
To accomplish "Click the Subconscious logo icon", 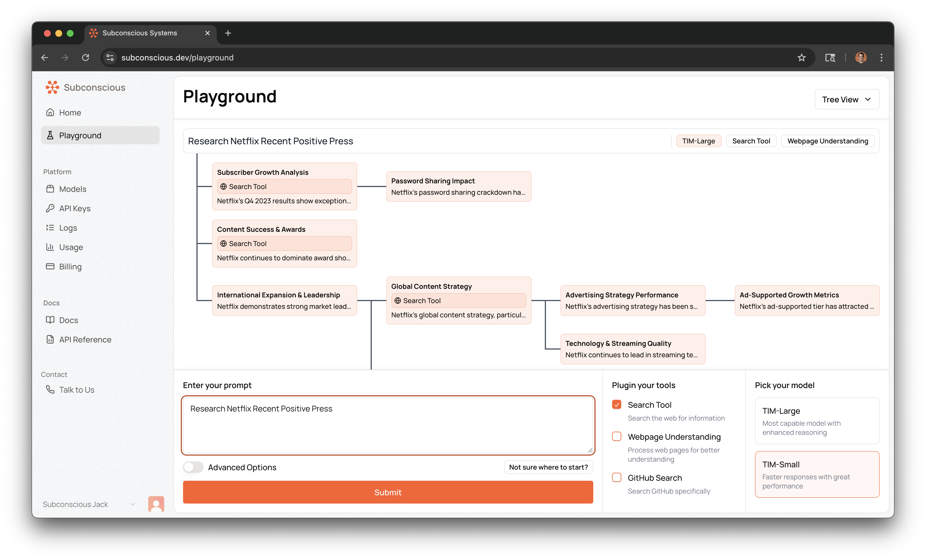I will (x=52, y=87).
